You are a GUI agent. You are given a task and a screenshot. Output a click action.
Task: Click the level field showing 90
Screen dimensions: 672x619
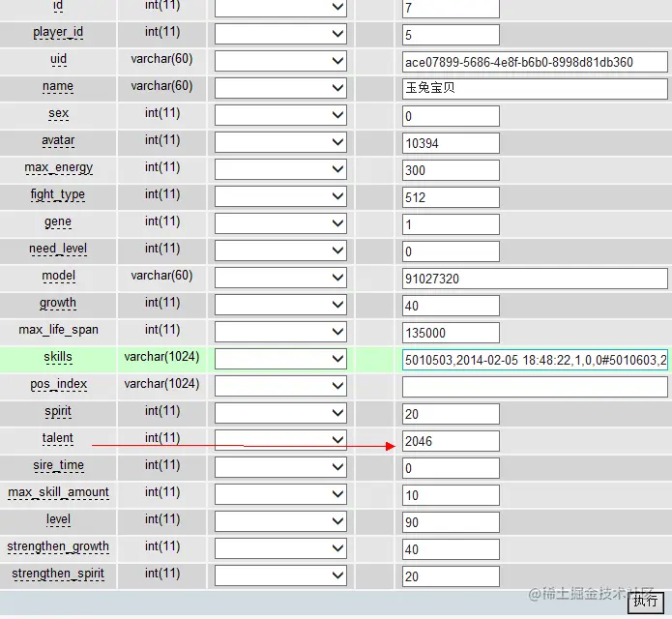[451, 522]
